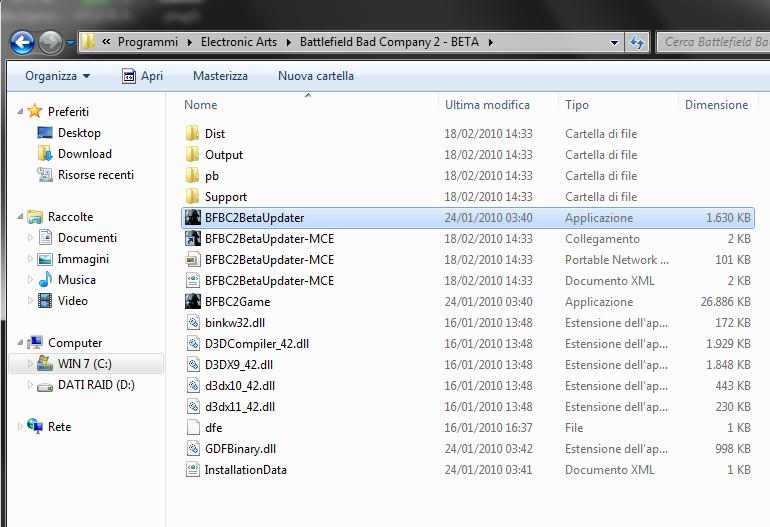Select the Preferiti star icon

[35, 111]
